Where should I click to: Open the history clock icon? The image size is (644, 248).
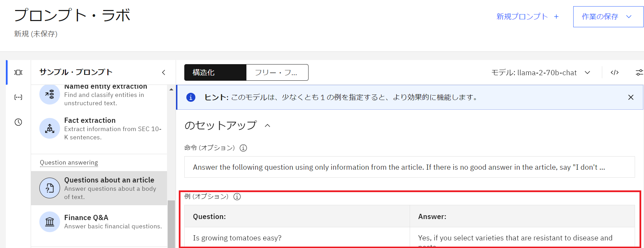[x=18, y=122]
